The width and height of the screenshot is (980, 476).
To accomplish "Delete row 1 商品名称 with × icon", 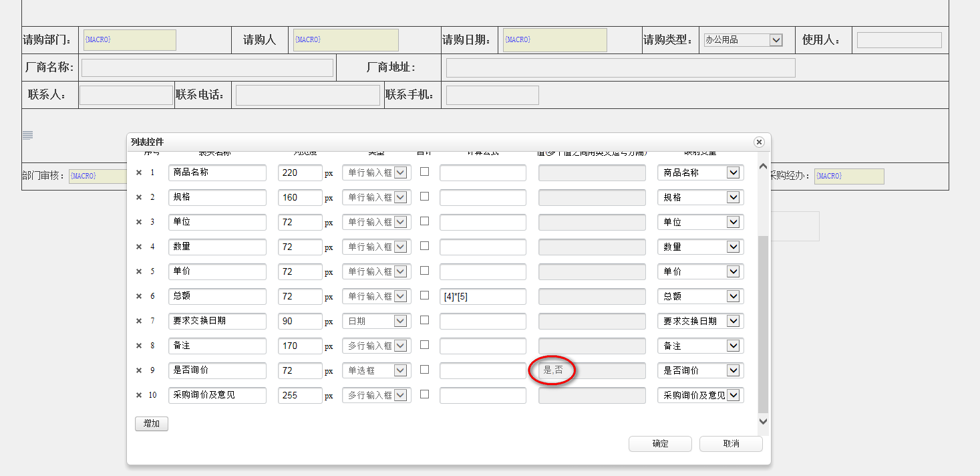I will coord(139,172).
